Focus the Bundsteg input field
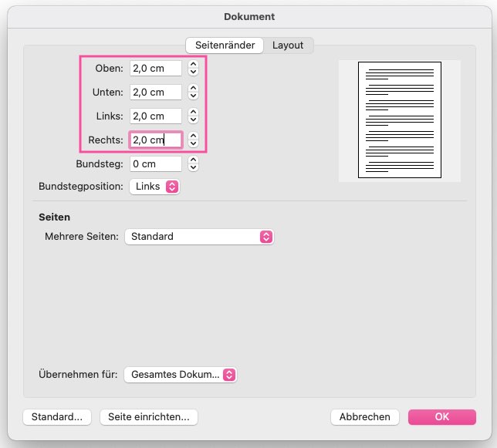This screenshot has height=448, width=497. 156,164
